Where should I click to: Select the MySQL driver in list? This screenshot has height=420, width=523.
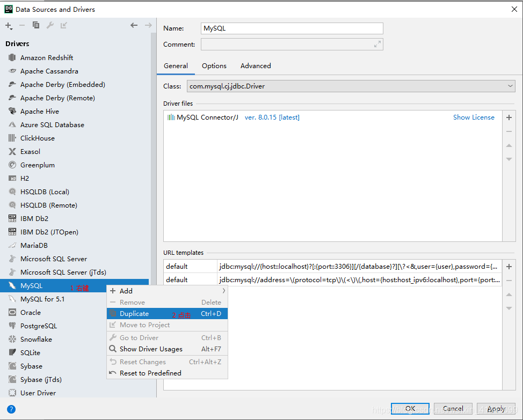tap(75, 286)
